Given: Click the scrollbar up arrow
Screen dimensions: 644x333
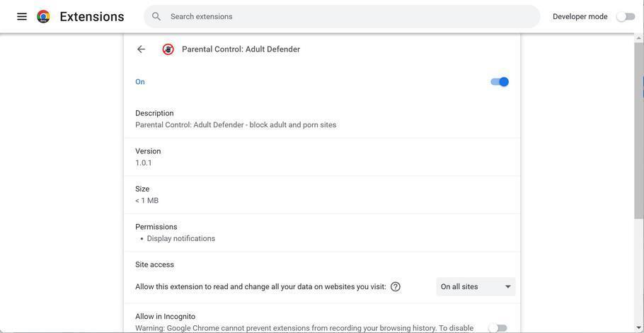Looking at the screenshot, I should (x=638, y=37).
